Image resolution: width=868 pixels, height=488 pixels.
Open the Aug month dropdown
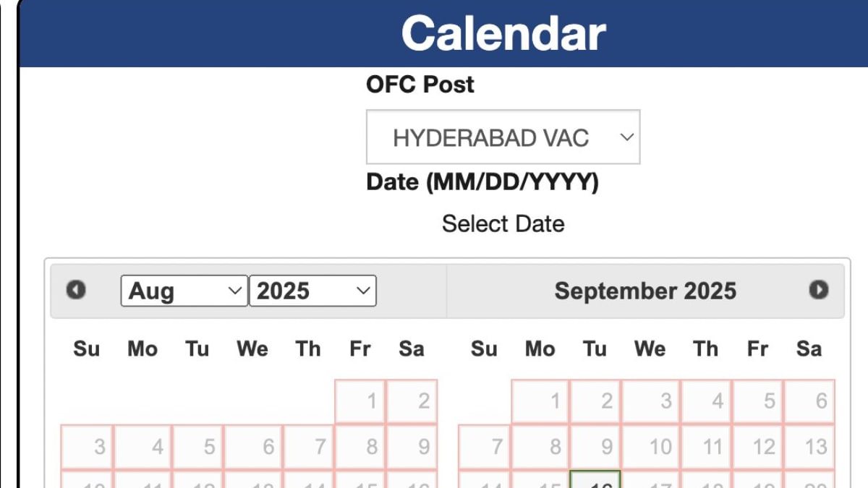click(184, 291)
